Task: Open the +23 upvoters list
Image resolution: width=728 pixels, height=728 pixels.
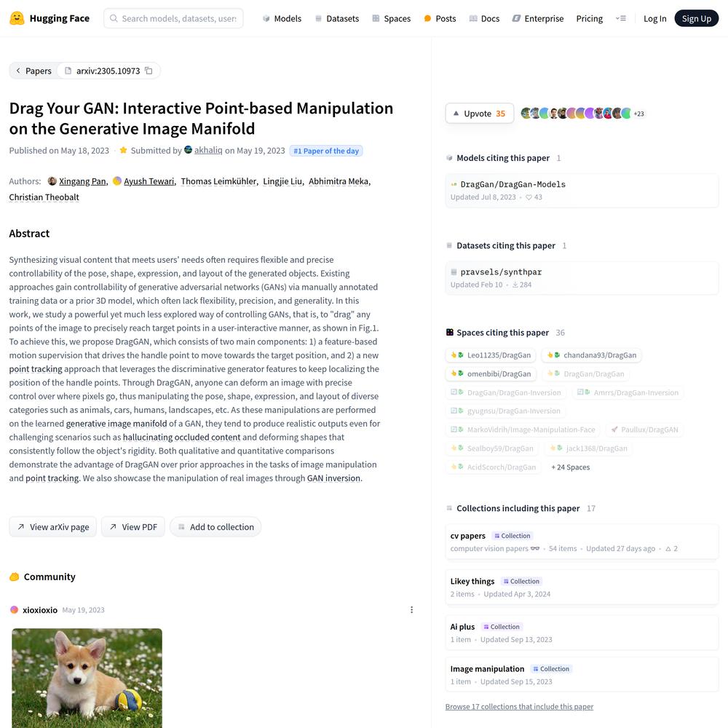Action: tap(639, 114)
